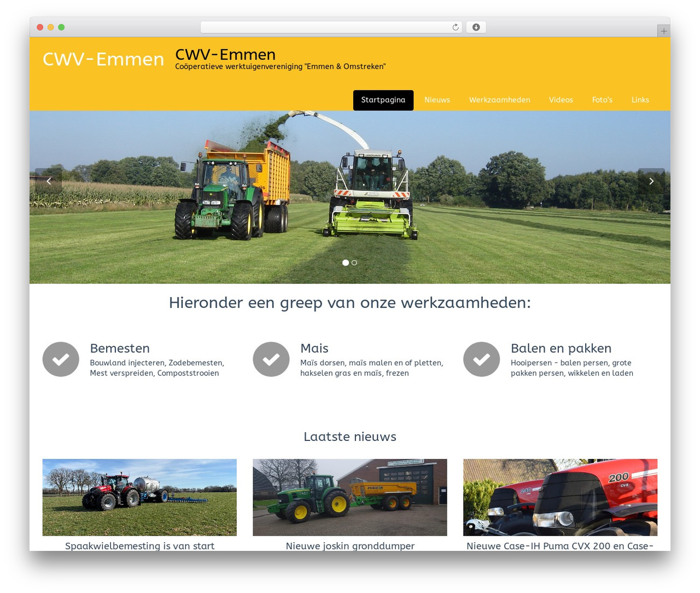Image resolution: width=700 pixels, height=593 pixels.
Task: Click the black CWV-Emmen site title
Action: [x=225, y=55]
